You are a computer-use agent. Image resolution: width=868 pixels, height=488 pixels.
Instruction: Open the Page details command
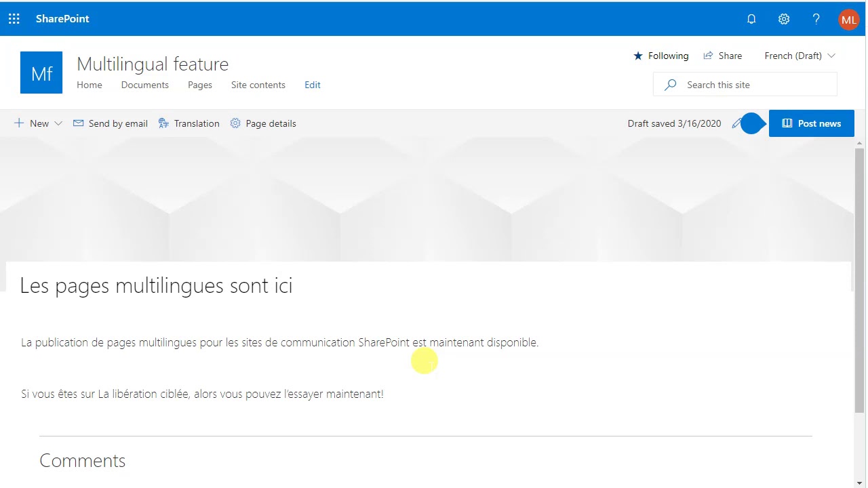click(x=263, y=123)
